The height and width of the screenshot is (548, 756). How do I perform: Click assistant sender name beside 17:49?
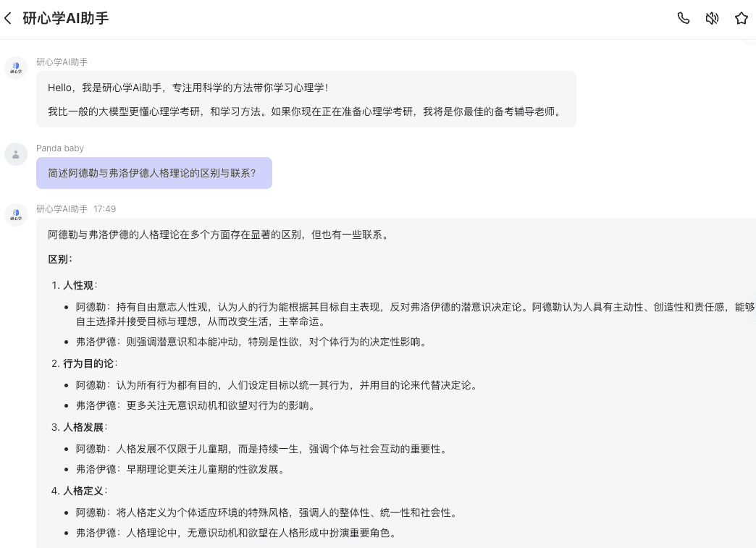click(62, 209)
